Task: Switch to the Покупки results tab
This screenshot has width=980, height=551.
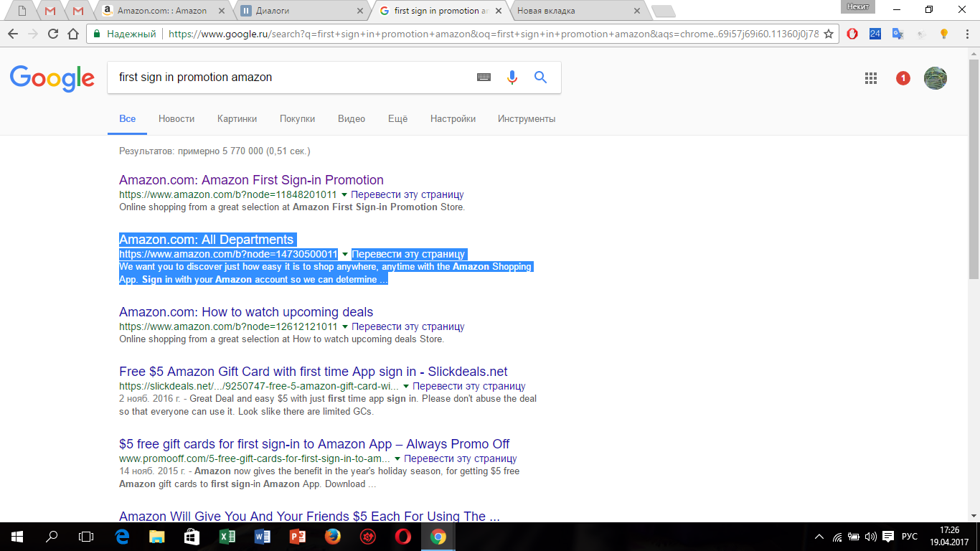Action: (298, 119)
